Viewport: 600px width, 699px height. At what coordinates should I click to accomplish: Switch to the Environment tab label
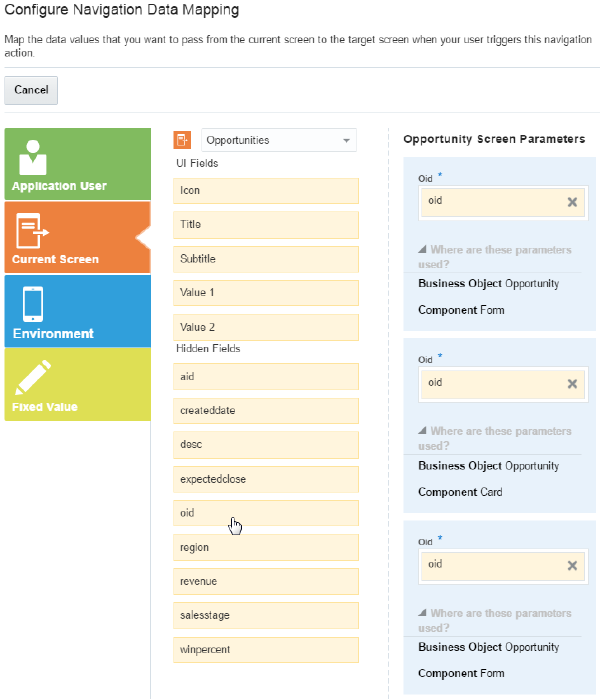[53, 333]
